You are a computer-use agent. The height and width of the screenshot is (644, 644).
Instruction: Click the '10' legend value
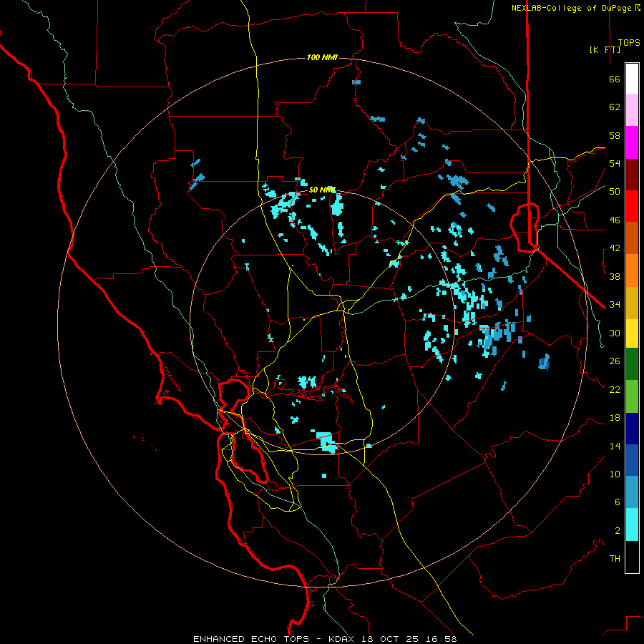point(615,474)
